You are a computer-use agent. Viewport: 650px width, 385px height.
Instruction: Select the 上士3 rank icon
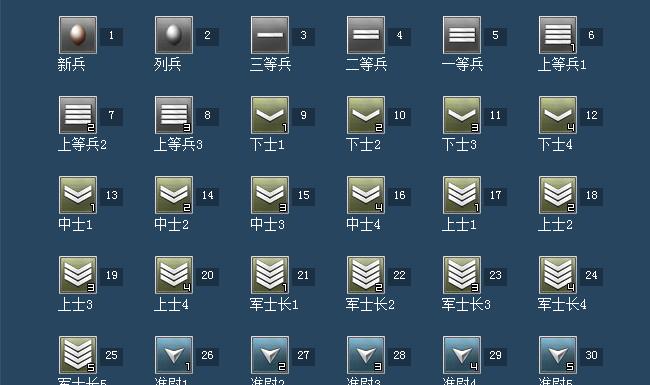pyautogui.click(x=78, y=275)
